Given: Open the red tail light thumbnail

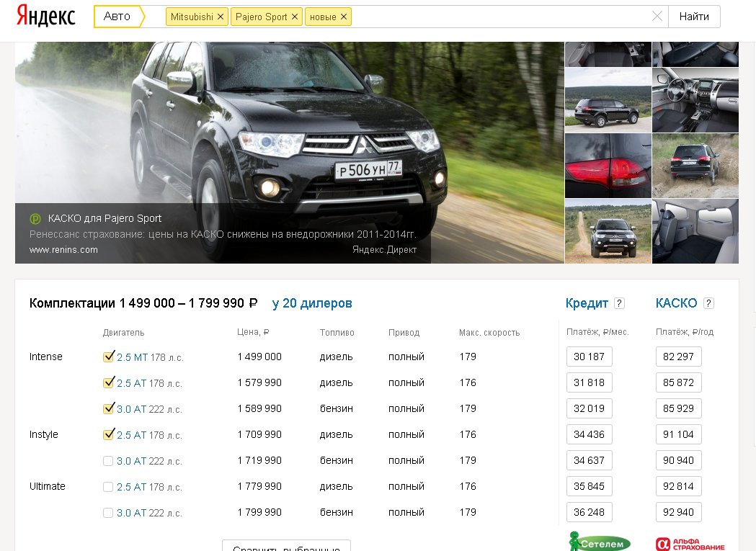Looking at the screenshot, I should (608, 166).
